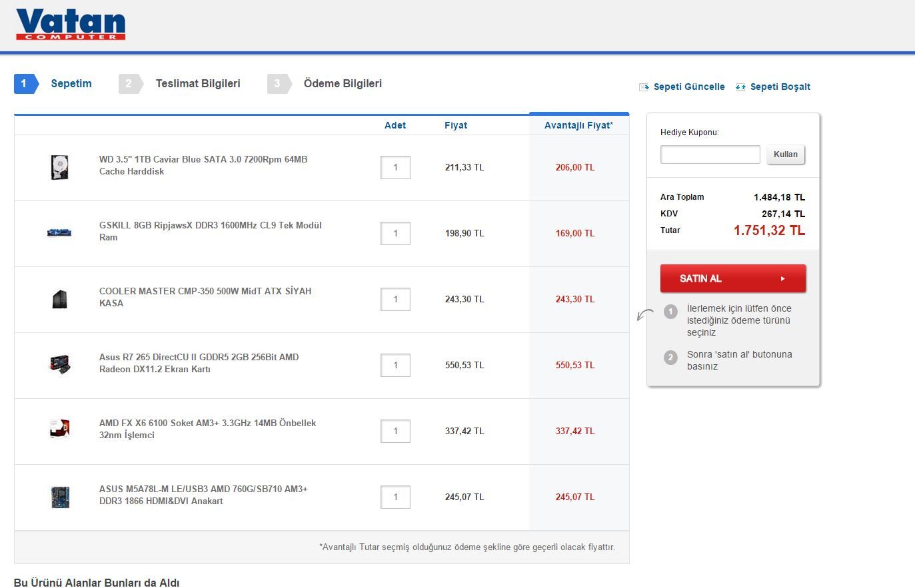Open the COOLER MASTER CMP-350 product link
915x588 pixels.
point(205,297)
